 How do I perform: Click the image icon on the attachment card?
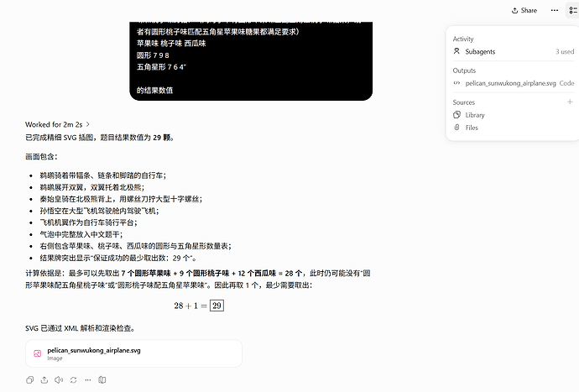(x=37, y=353)
